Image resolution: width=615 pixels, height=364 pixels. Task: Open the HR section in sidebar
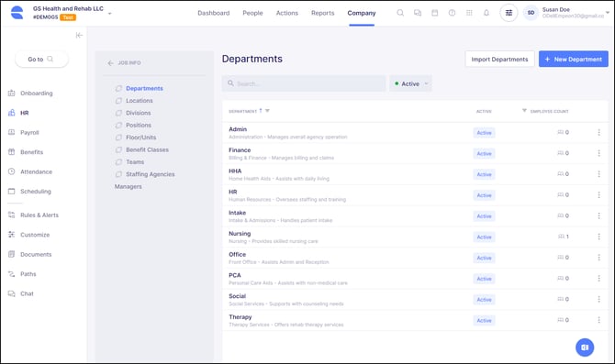[x=19, y=113]
